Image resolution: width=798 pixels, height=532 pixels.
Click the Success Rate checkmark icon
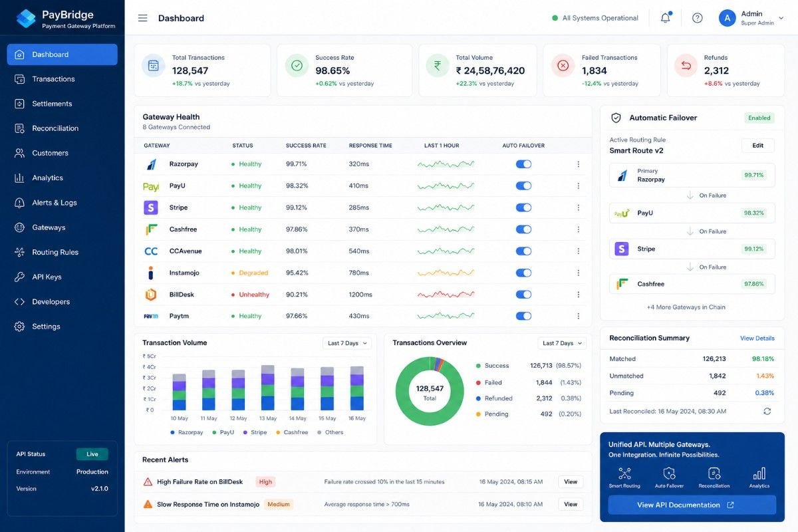coord(297,65)
